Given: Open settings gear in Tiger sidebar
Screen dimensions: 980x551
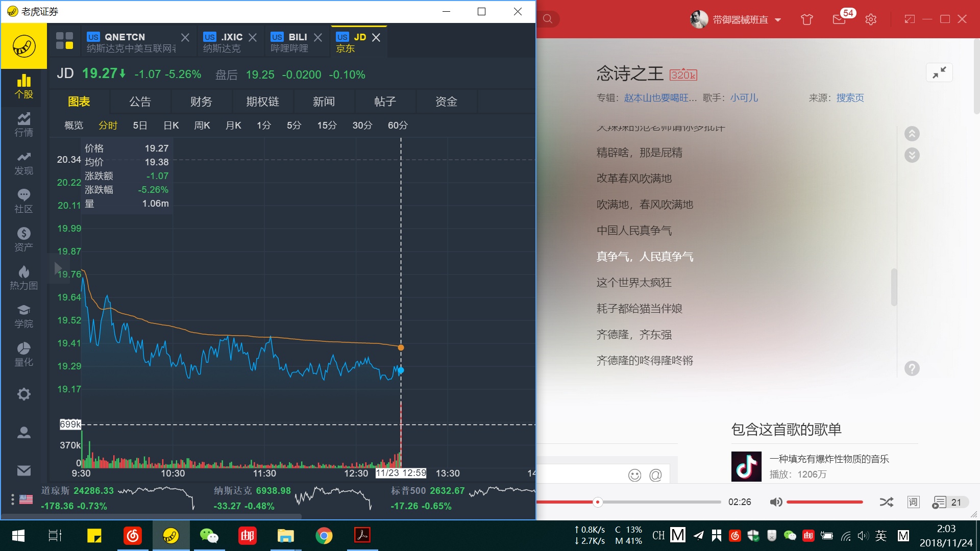Looking at the screenshot, I should pos(23,394).
